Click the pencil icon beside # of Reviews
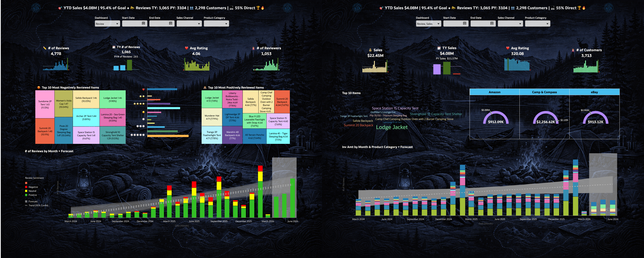644x258 pixels. (x=45, y=48)
